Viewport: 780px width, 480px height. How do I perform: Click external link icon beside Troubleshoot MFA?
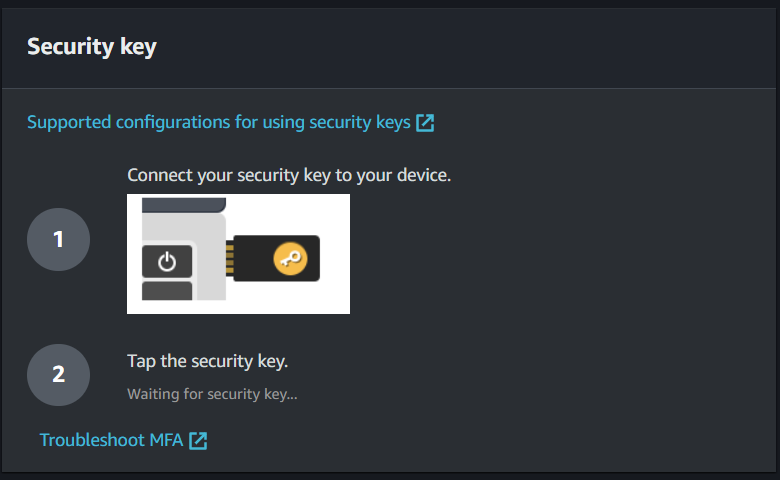click(198, 440)
